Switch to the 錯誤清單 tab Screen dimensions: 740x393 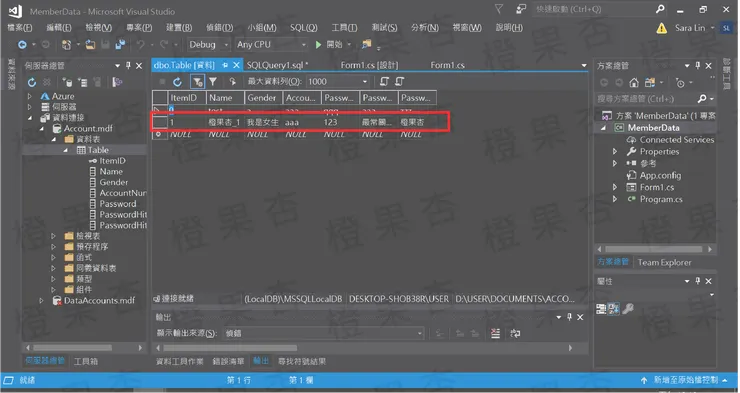pos(228,361)
